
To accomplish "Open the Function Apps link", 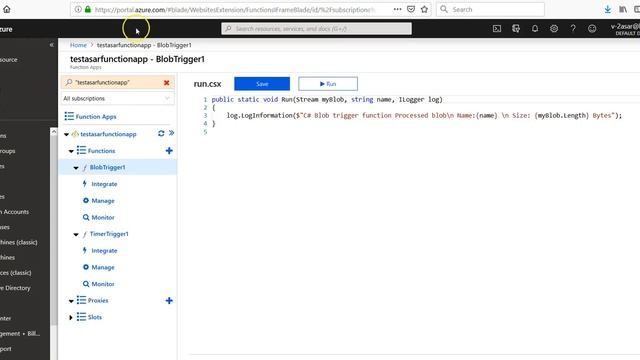I will point(96,117).
